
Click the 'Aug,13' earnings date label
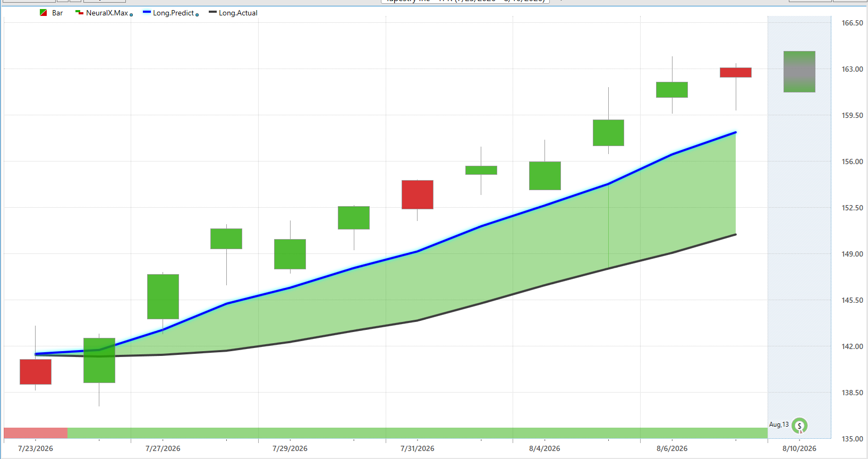779,424
